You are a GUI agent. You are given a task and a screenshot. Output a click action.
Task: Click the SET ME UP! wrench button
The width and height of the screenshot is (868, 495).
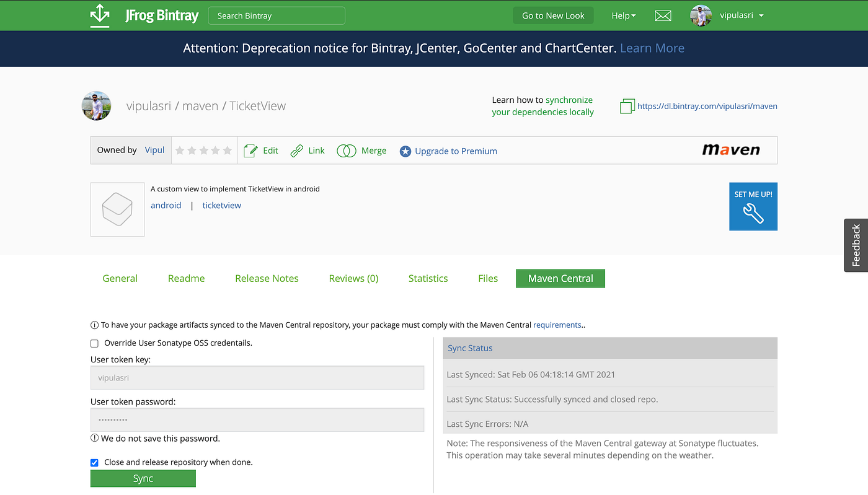753,206
